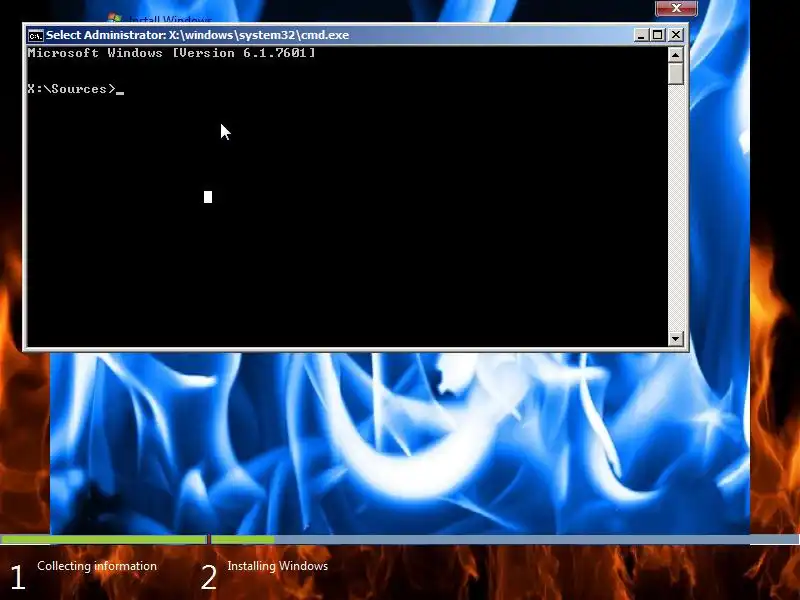The width and height of the screenshot is (800, 600).
Task: Click the Microsoft Windows version text line
Action: pyautogui.click(x=171, y=53)
